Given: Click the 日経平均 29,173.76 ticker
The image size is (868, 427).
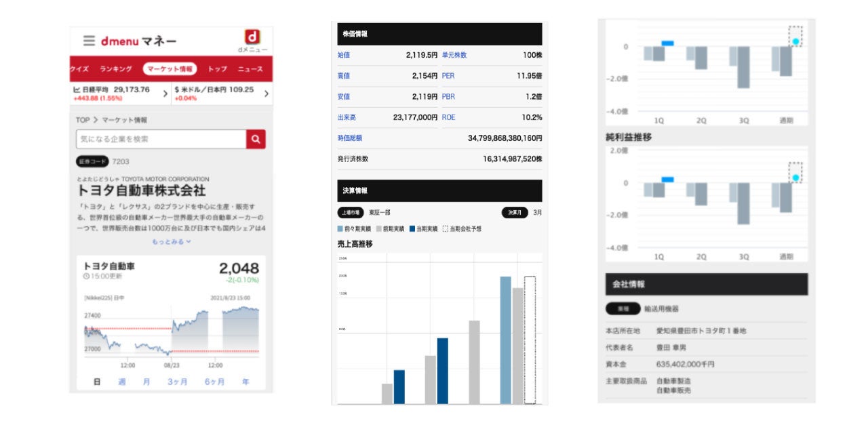Looking at the screenshot, I should click(111, 89).
